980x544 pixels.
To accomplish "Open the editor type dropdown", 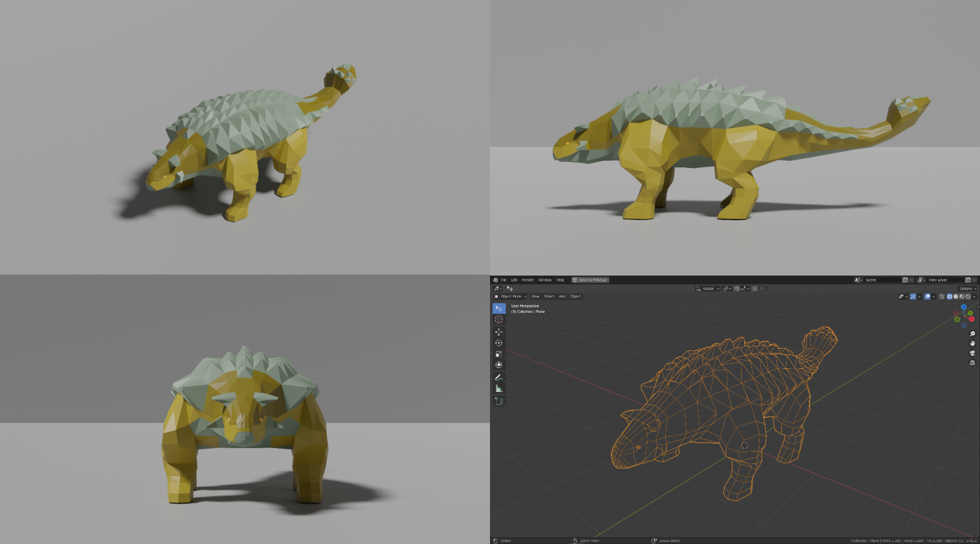I will pyautogui.click(x=497, y=289).
